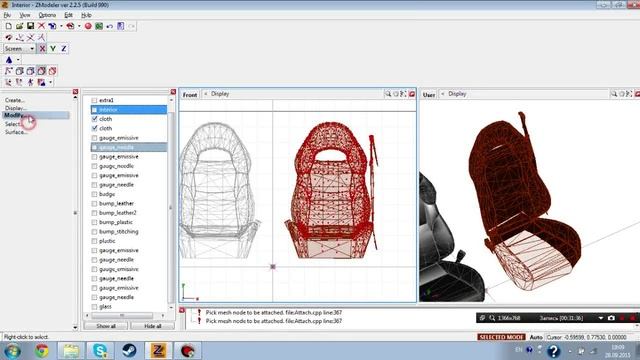Click the magnifier icon on the recording bar
This screenshot has height=360, width=640.
coord(492,318)
